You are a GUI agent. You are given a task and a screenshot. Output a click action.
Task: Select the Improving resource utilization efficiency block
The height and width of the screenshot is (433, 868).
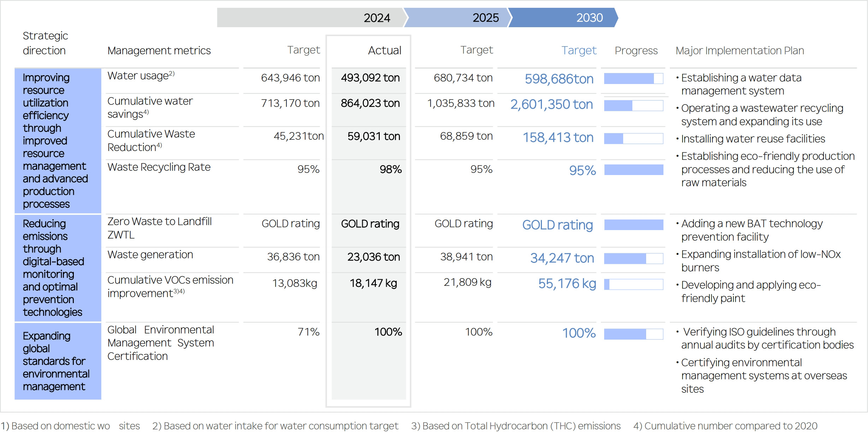coord(58,140)
